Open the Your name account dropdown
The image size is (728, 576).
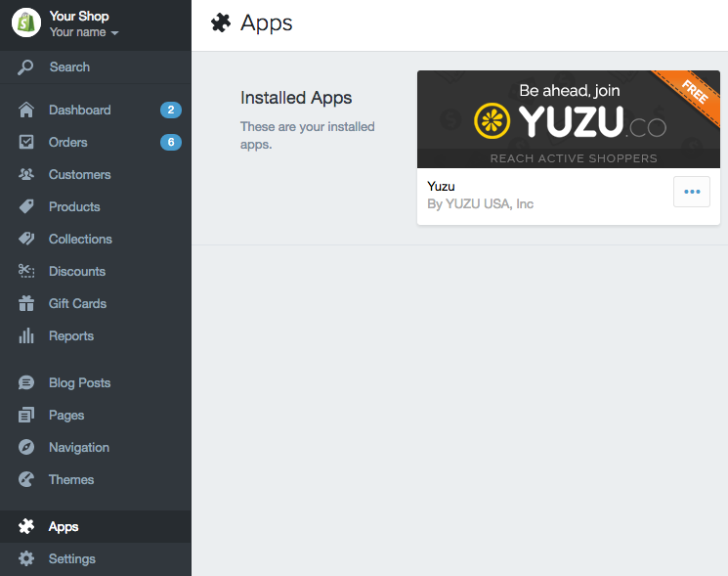pyautogui.click(x=84, y=32)
